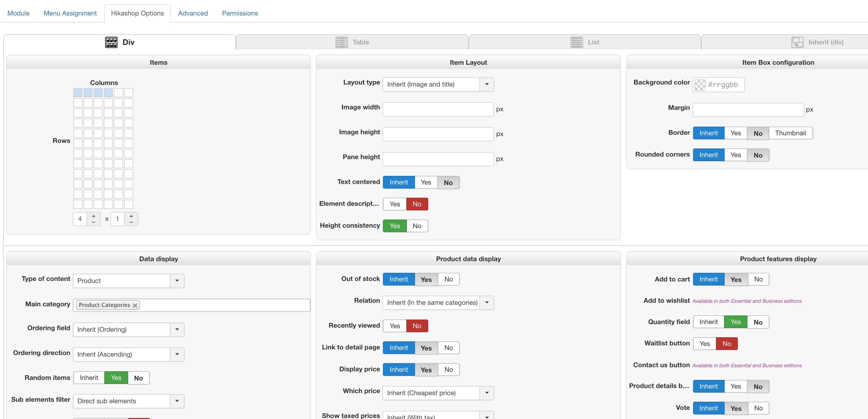Click the Items panel header

pyautogui.click(x=158, y=62)
